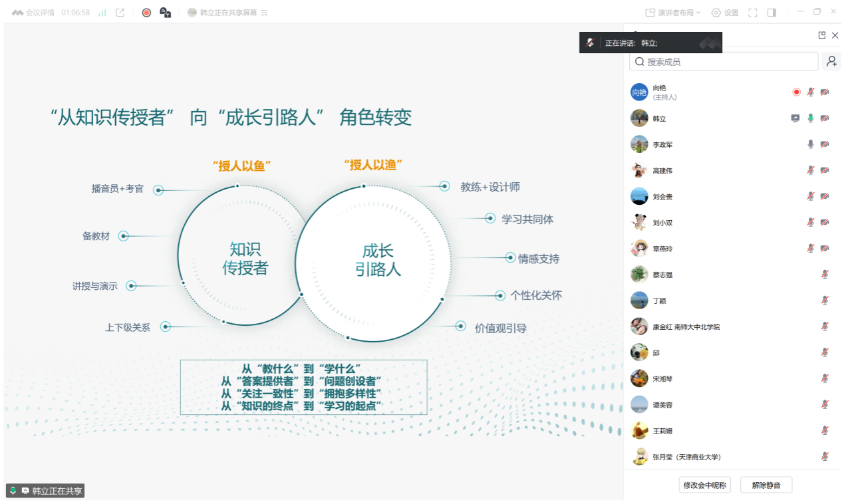Click the red recording indicator in top bar
Screen dimensions: 842x504
[146, 13]
